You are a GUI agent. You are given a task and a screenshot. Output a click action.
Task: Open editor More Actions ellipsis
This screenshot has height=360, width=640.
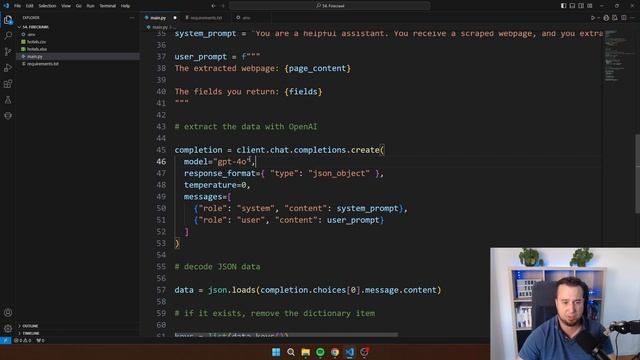pyautogui.click(x=632, y=18)
